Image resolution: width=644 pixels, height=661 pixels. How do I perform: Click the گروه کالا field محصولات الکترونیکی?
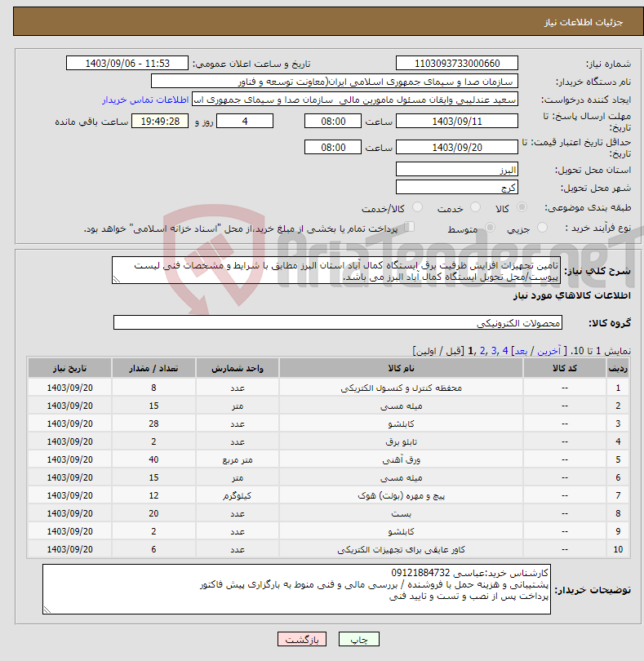click(337, 323)
